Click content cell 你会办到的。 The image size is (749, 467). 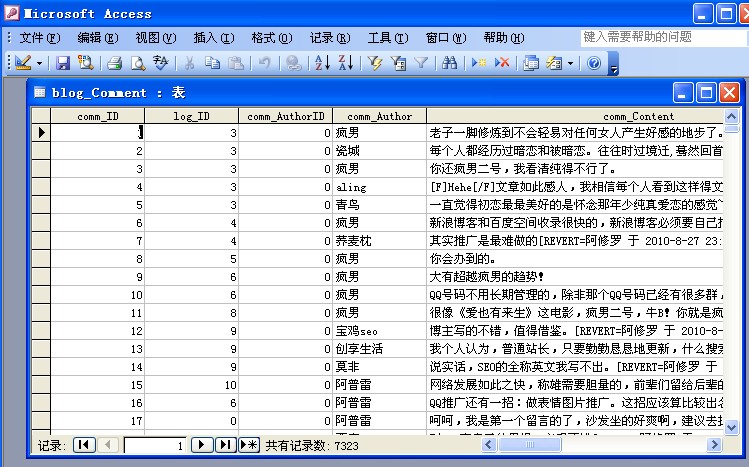click(575, 259)
